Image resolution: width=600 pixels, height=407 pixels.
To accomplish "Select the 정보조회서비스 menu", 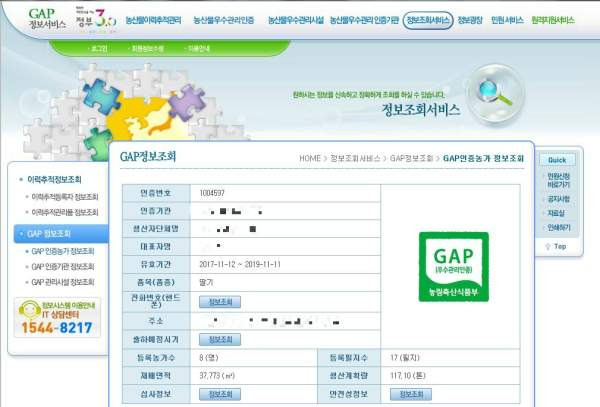I will coord(428,20).
